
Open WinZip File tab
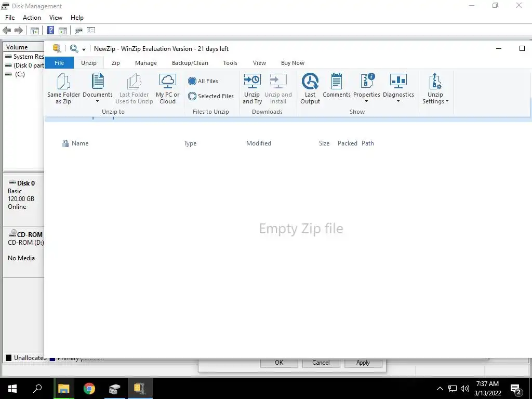[59, 63]
